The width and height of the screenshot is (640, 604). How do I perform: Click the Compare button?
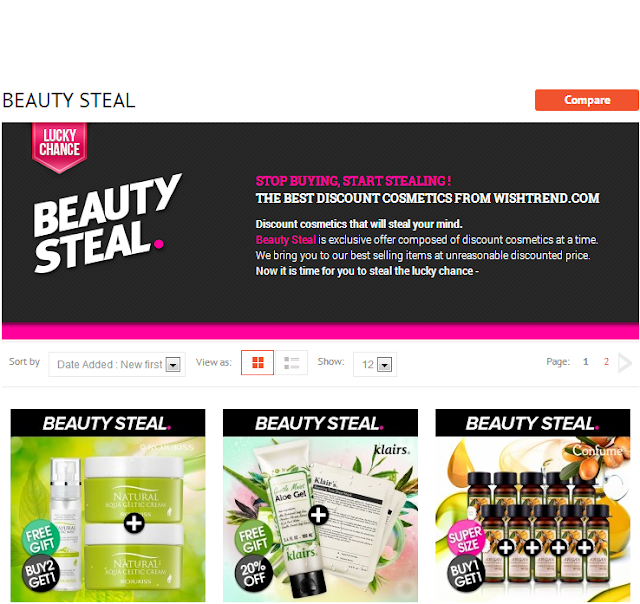click(587, 100)
